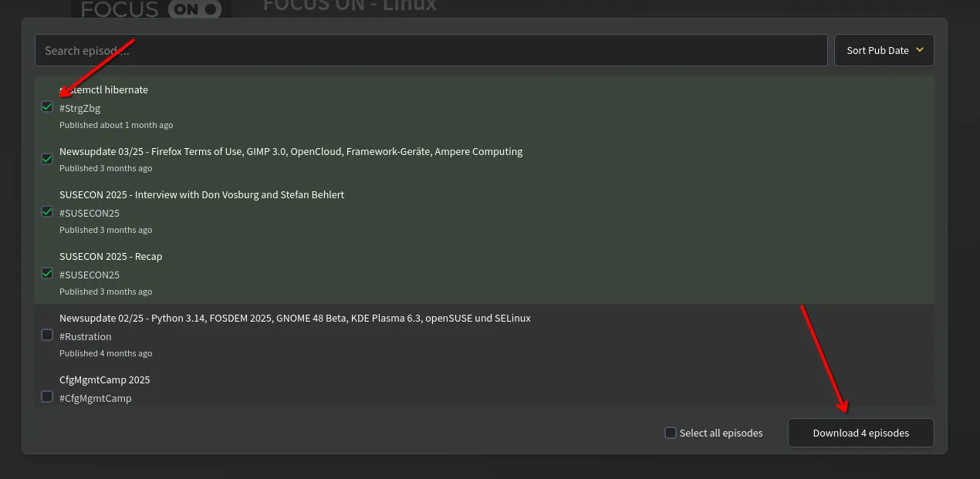Click the SUSECON 2025 - Recap title
Image resolution: width=980 pixels, height=479 pixels.
click(110, 256)
